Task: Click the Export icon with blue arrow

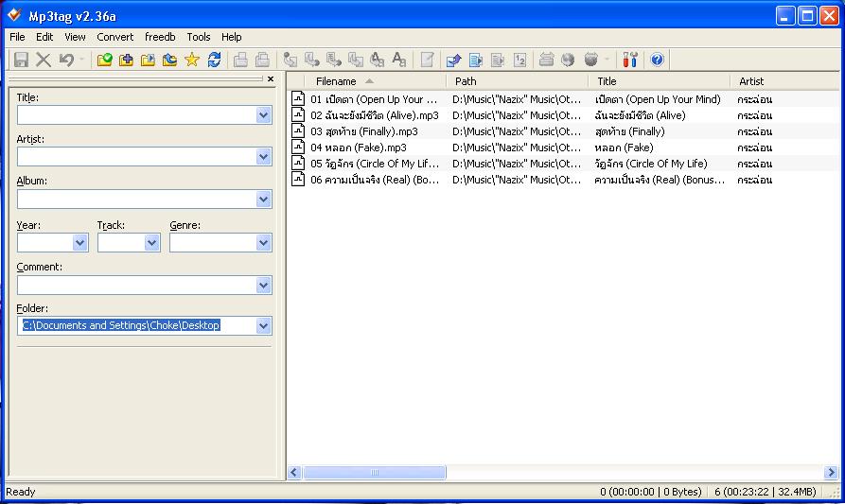Action: pos(454,60)
